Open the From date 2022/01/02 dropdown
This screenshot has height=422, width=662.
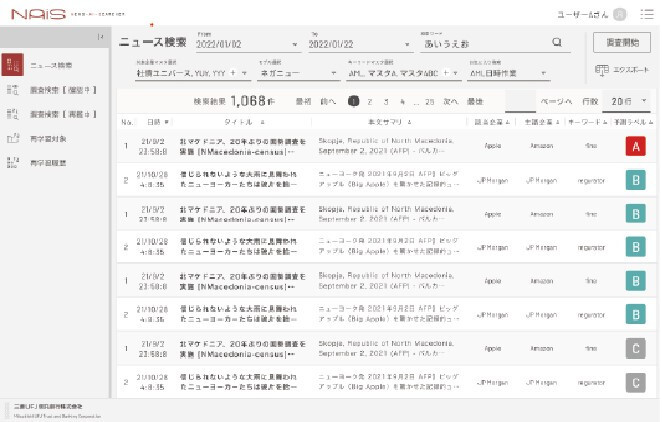point(295,44)
